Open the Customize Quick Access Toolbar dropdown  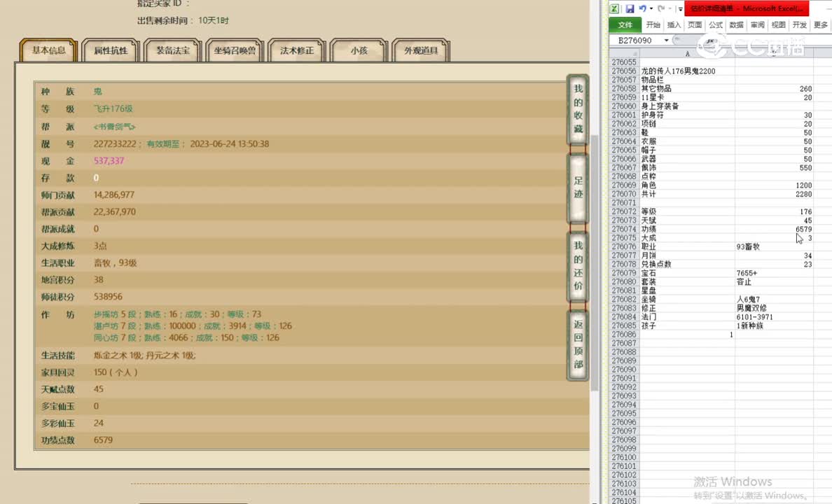680,8
